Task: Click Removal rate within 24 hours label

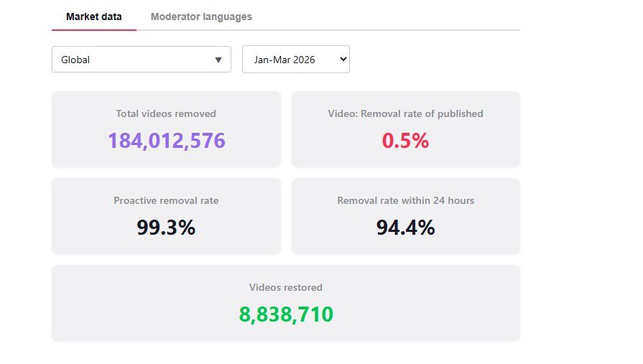Action: pyautogui.click(x=406, y=200)
